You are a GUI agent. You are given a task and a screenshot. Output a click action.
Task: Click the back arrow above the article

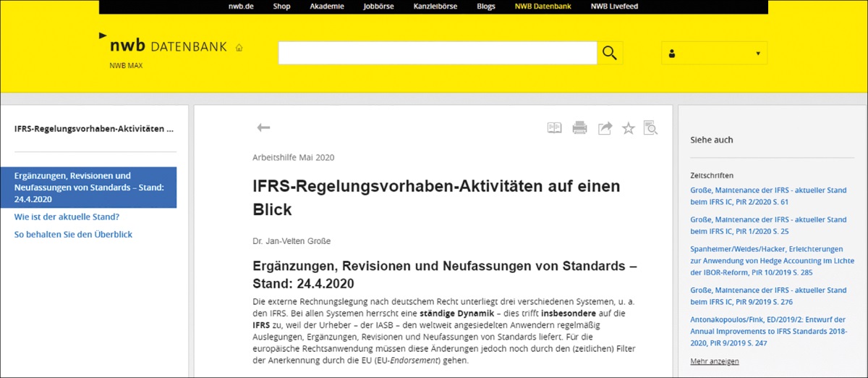pyautogui.click(x=263, y=128)
